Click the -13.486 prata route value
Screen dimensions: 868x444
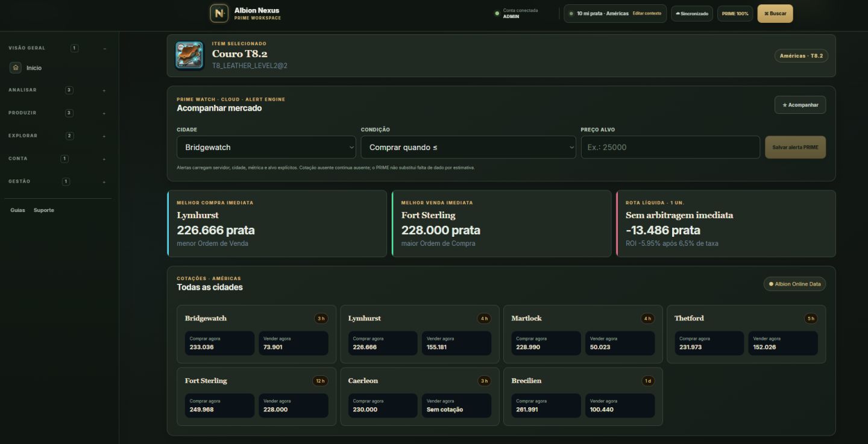coord(663,230)
